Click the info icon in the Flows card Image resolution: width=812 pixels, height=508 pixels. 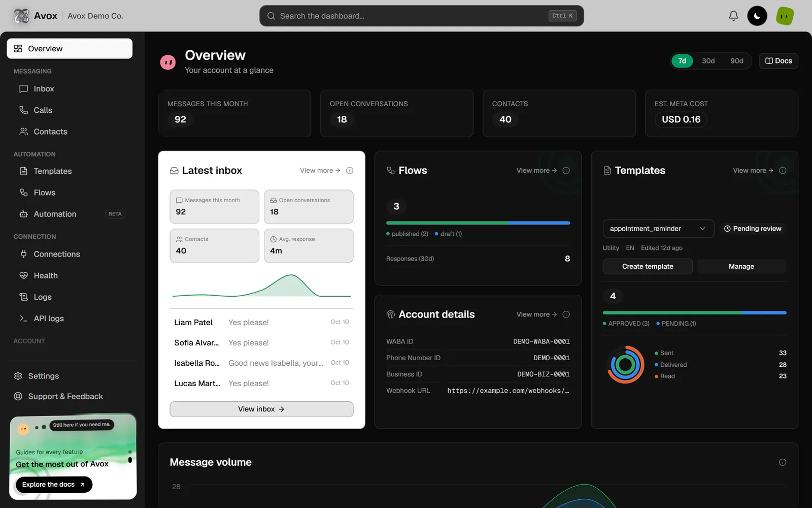(x=566, y=171)
